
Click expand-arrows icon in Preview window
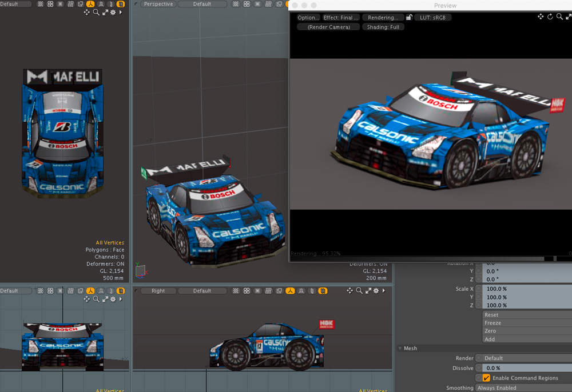tap(569, 17)
